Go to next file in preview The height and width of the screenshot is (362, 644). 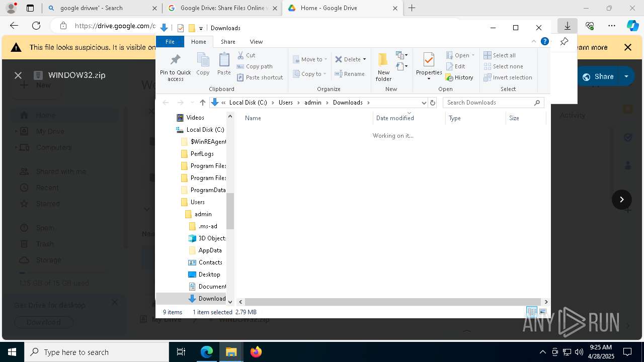click(621, 200)
